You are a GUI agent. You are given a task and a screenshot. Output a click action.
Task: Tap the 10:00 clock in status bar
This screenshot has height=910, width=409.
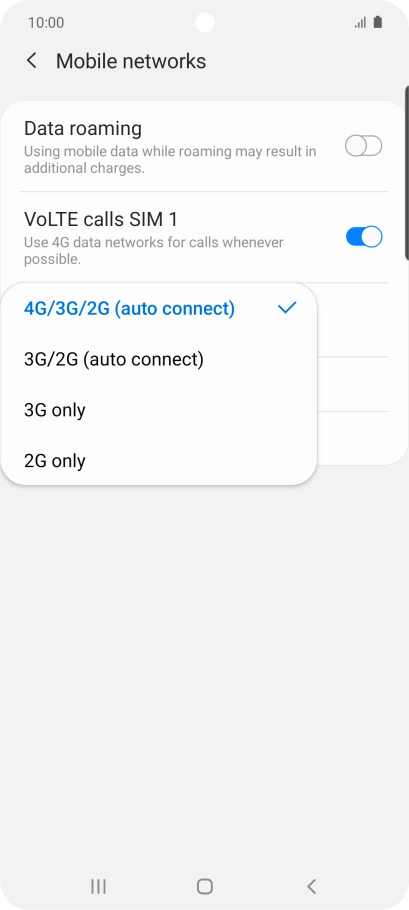[x=46, y=23]
